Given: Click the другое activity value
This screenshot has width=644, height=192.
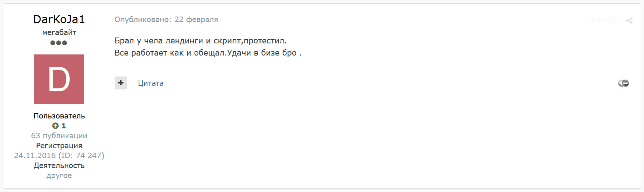Looking at the screenshot, I should 59,175.
